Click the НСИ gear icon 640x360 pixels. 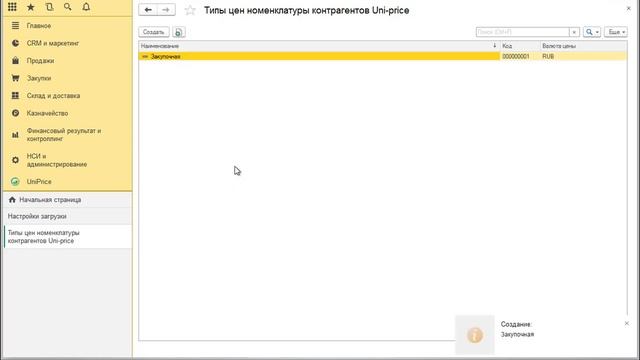tap(16, 160)
